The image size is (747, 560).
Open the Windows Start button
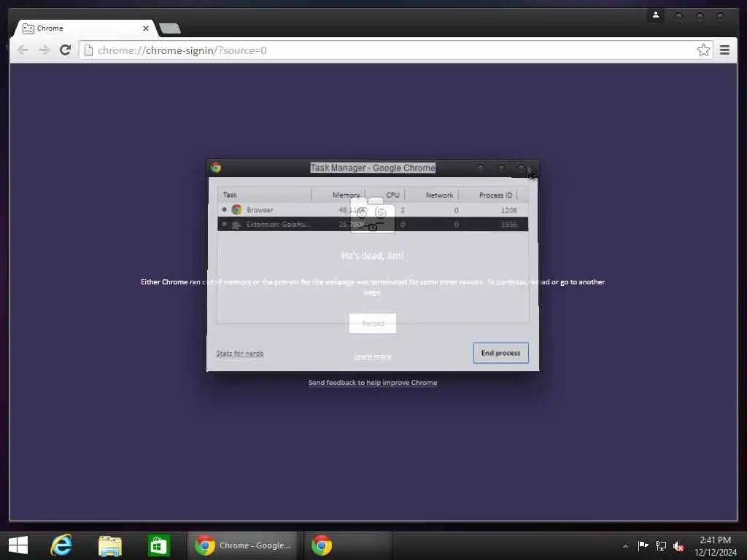click(x=18, y=545)
